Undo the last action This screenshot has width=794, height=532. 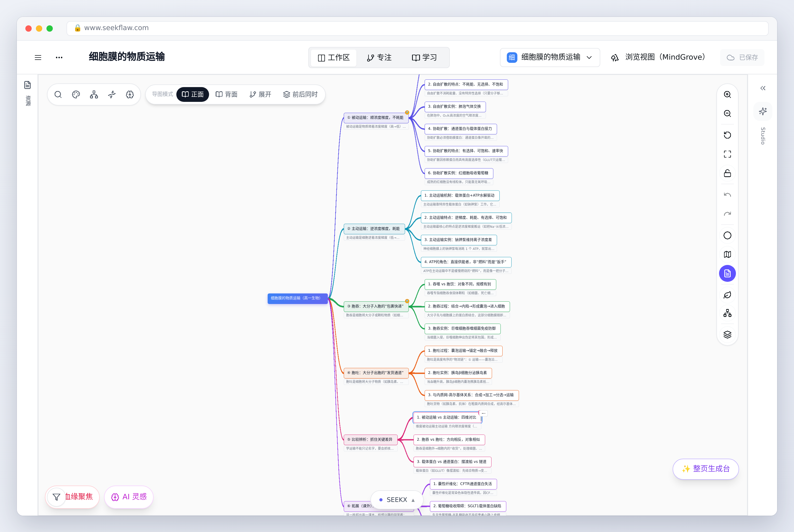coord(727,195)
